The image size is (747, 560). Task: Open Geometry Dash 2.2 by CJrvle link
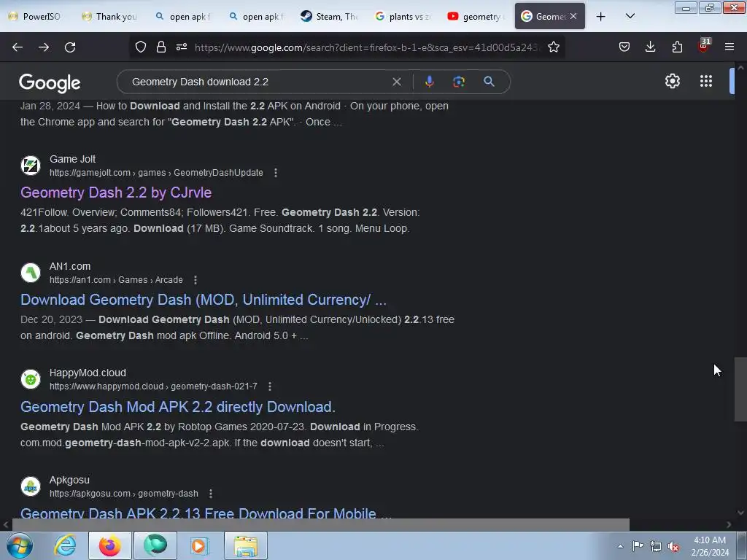[x=116, y=192]
